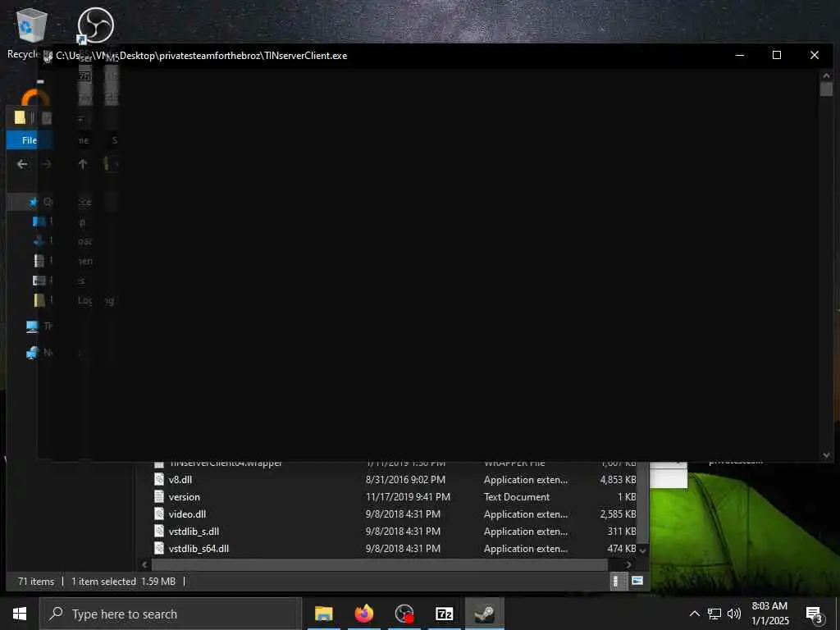This screenshot has height=630, width=840.
Task: Click the taskbar search box
Action: tap(171, 614)
